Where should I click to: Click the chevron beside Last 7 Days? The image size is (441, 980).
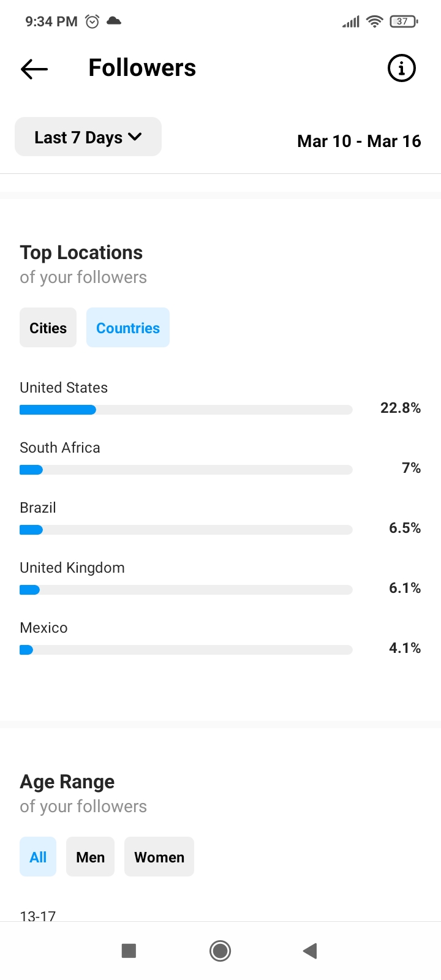(x=135, y=137)
